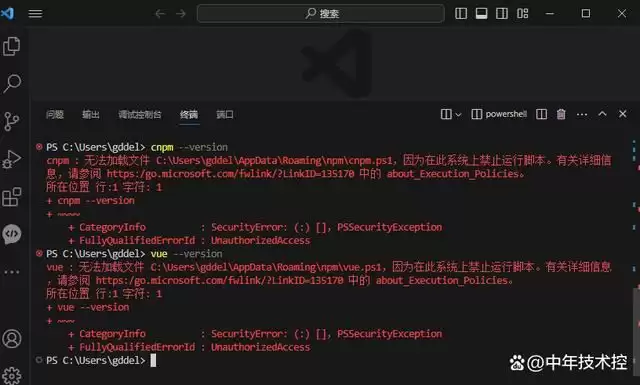This screenshot has width=640, height=385.
Task: Toggle secondary sidebar layout icon
Action: click(502, 13)
